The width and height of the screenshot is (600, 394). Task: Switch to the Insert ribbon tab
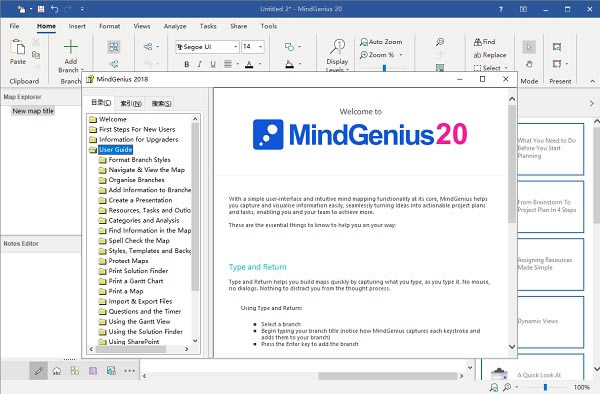[77, 26]
